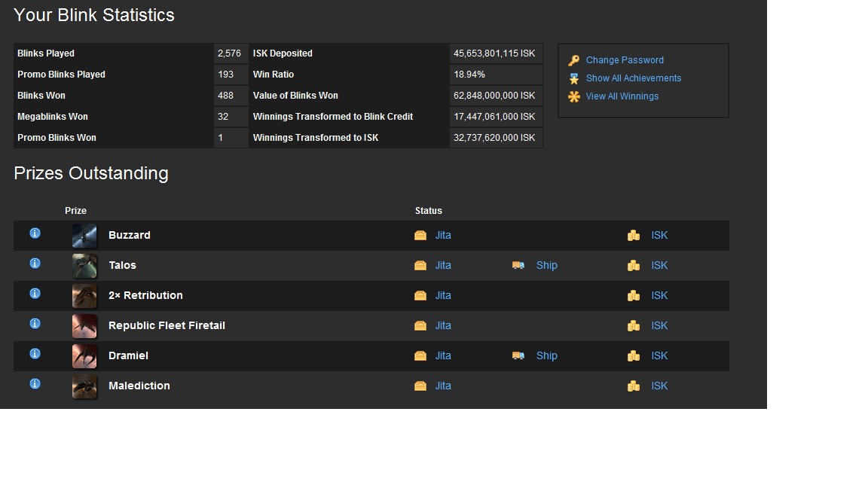Click the Jita box icon for Dramiel
Viewport: 868px width, 488px height.
420,355
